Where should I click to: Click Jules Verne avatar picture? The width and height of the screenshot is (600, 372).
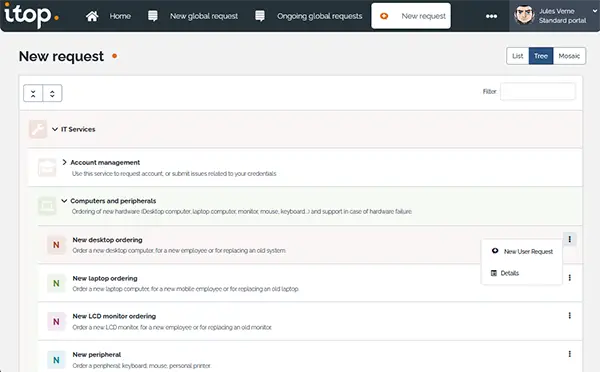(x=524, y=15)
